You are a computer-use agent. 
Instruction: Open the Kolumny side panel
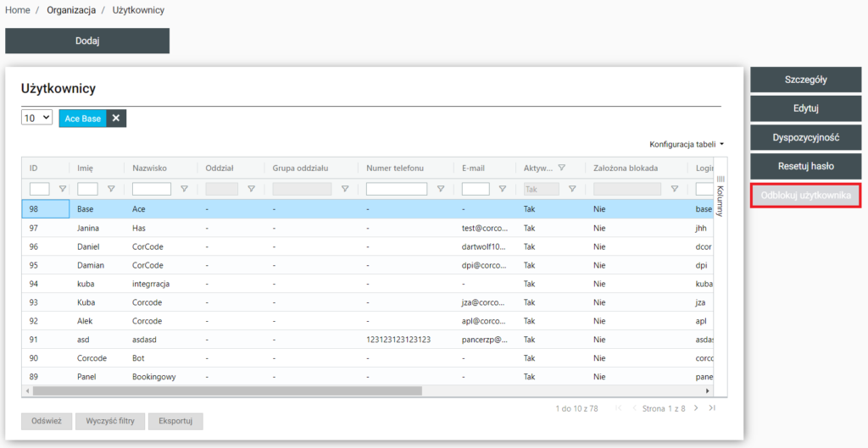tap(721, 196)
